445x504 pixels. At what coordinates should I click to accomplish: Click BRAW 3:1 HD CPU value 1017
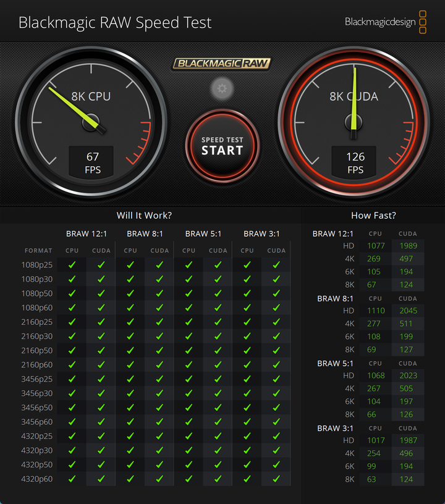click(x=376, y=440)
